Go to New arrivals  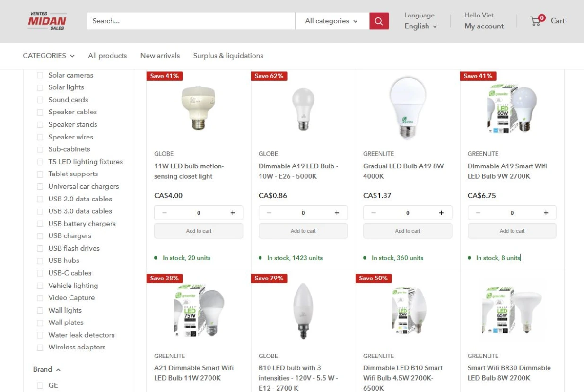coord(160,56)
